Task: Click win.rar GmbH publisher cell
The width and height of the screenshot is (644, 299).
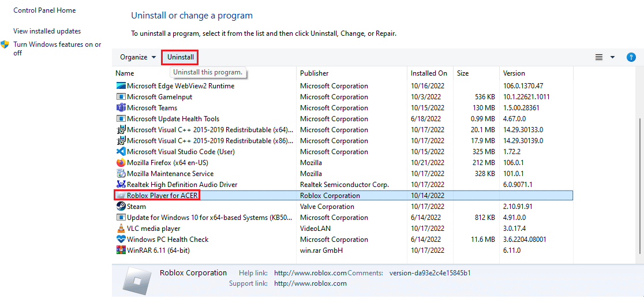Action: pyautogui.click(x=321, y=250)
